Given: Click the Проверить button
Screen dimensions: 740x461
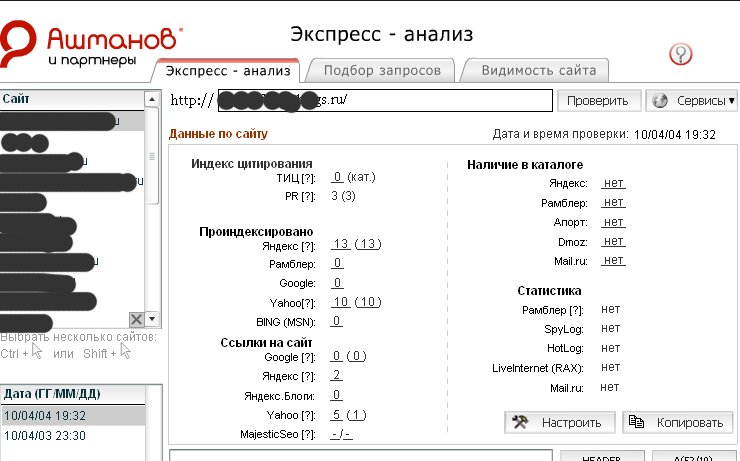Looking at the screenshot, I should coord(599,101).
